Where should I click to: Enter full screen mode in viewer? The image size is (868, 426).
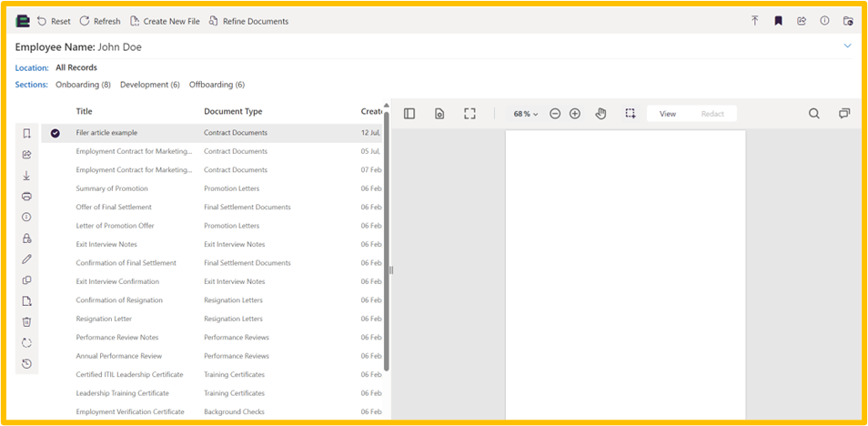[469, 114]
